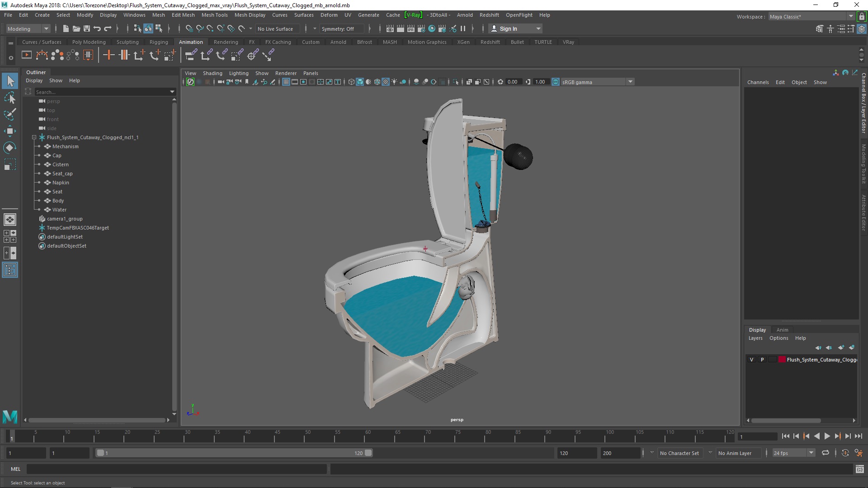Collapse Flush_System_Cutaway_ncl1_1 hierarchy
This screenshot has height=488, width=868.
[x=34, y=138]
